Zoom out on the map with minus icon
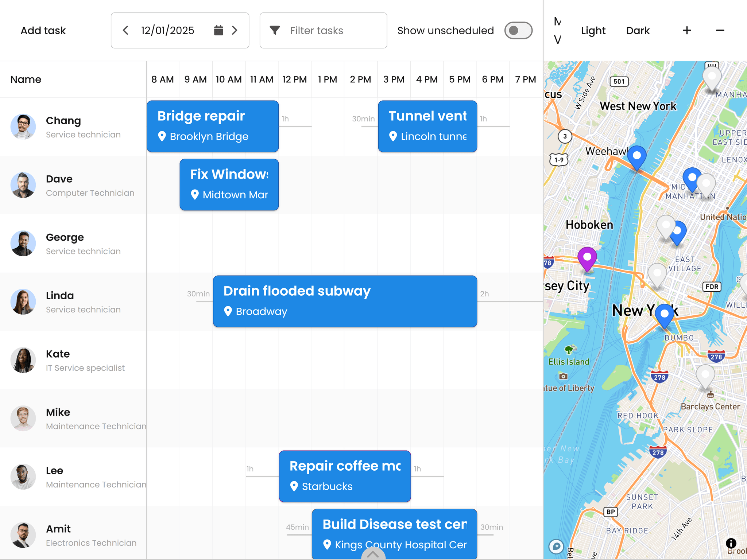This screenshot has height=560, width=747. tap(720, 31)
